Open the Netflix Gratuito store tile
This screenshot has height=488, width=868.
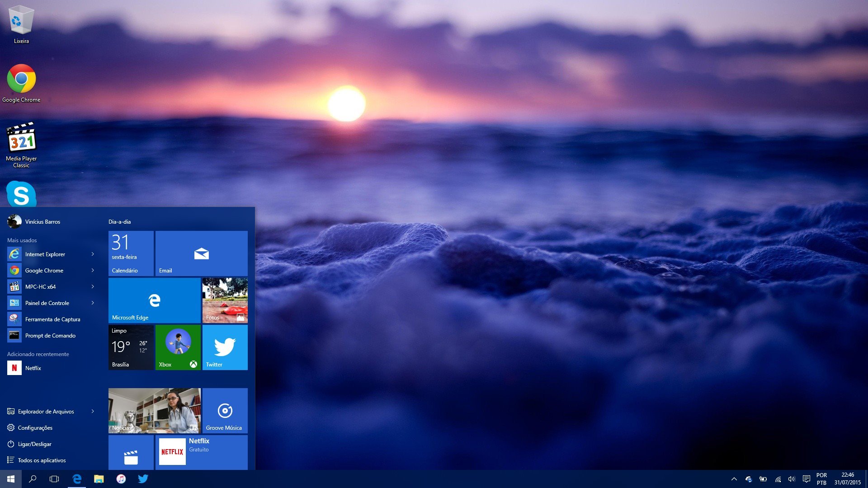(202, 452)
